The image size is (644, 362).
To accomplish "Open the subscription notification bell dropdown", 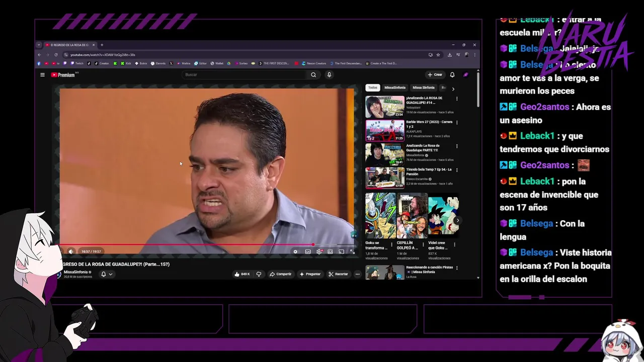I will click(107, 274).
